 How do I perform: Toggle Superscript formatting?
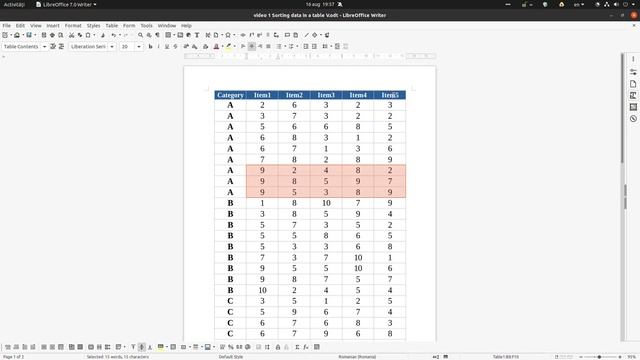[x=186, y=47]
